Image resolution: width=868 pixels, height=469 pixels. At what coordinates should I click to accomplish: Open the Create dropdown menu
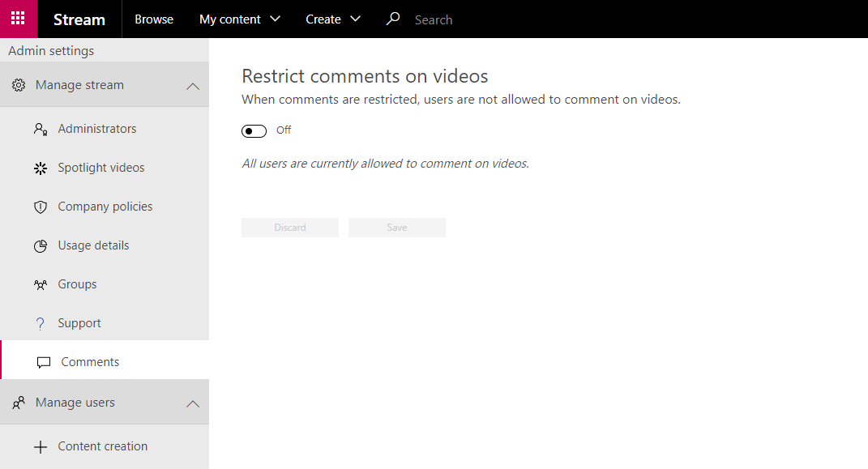click(333, 19)
